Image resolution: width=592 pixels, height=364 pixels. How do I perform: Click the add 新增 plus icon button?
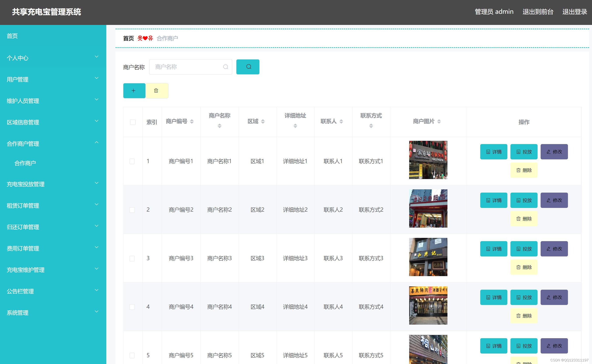(x=134, y=91)
